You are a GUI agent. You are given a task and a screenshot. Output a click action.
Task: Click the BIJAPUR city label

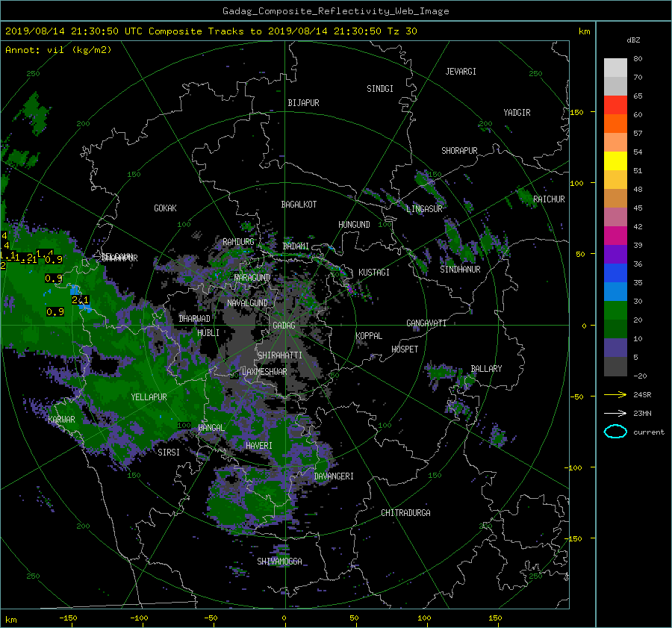point(303,103)
